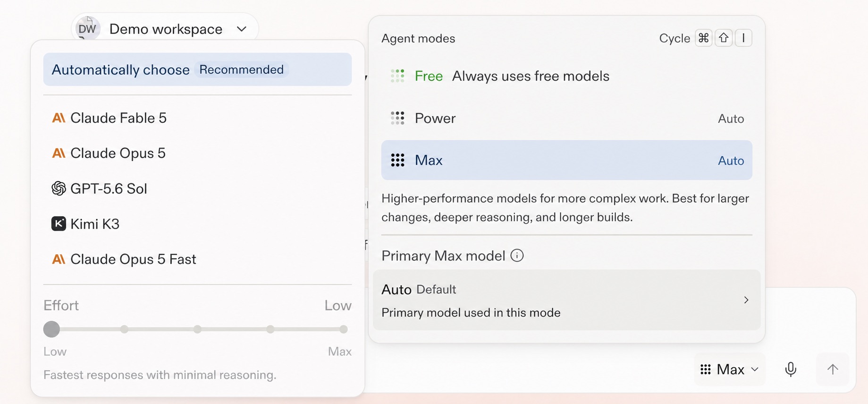Click the green dot grid icon beside Free
This screenshot has width=868, height=404.
(x=397, y=76)
